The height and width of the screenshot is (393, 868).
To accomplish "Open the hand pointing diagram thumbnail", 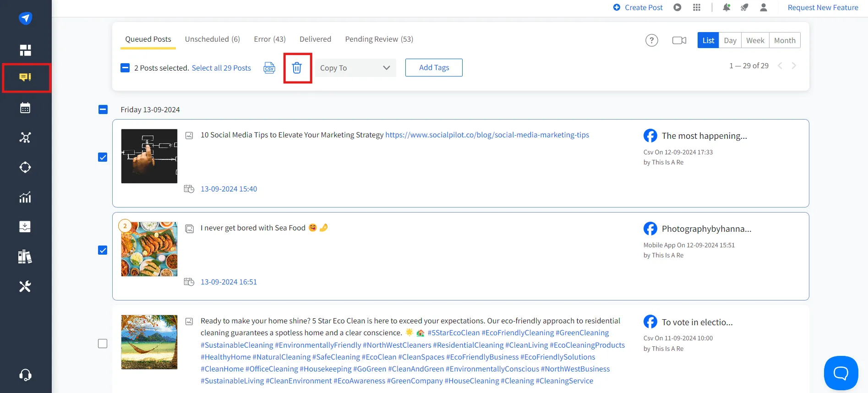I will coord(149,156).
